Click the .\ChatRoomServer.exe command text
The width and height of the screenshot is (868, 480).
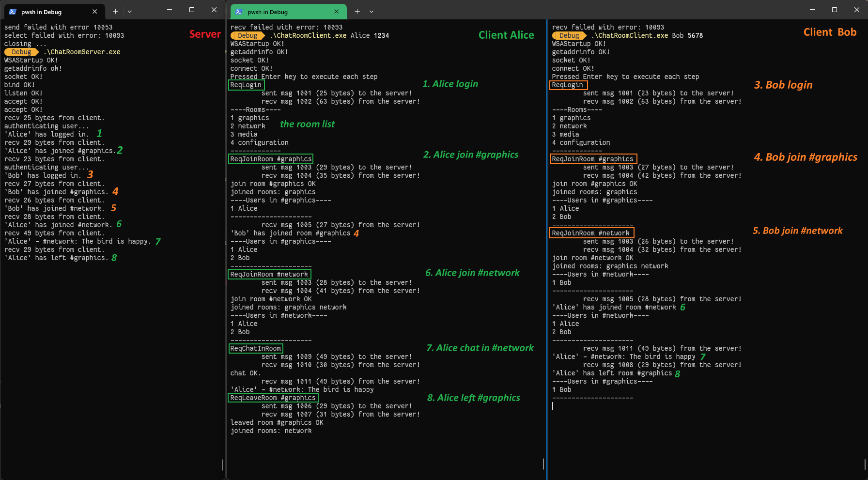pyautogui.click(x=82, y=52)
